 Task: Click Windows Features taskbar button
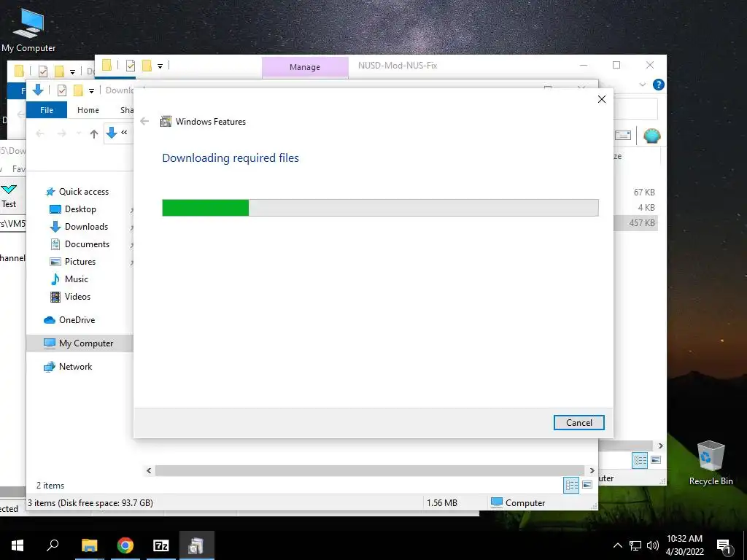coord(197,545)
